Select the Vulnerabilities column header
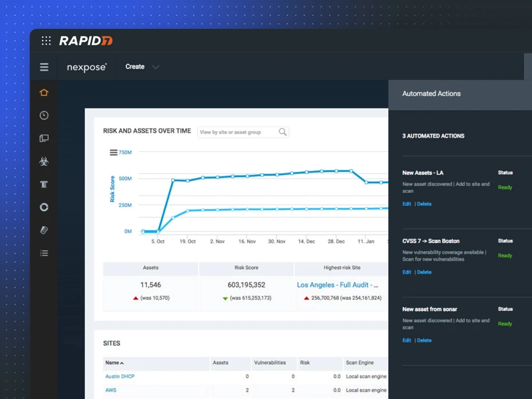Image resolution: width=532 pixels, height=399 pixels. pos(270,363)
